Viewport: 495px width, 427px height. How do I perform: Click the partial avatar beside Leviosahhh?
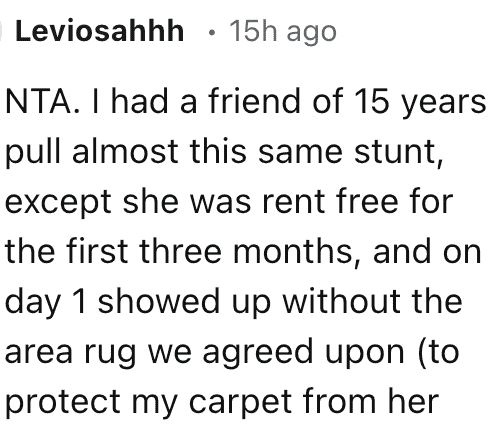[x=1, y=31]
